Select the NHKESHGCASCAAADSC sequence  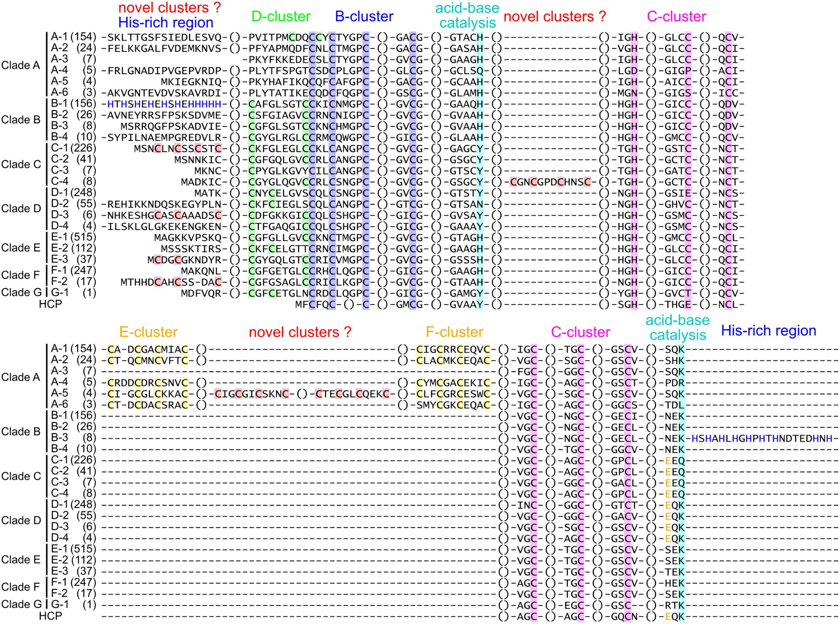(164, 216)
